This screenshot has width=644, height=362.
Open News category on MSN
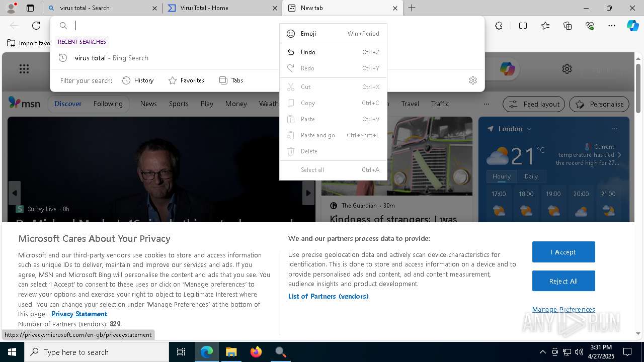(x=148, y=104)
